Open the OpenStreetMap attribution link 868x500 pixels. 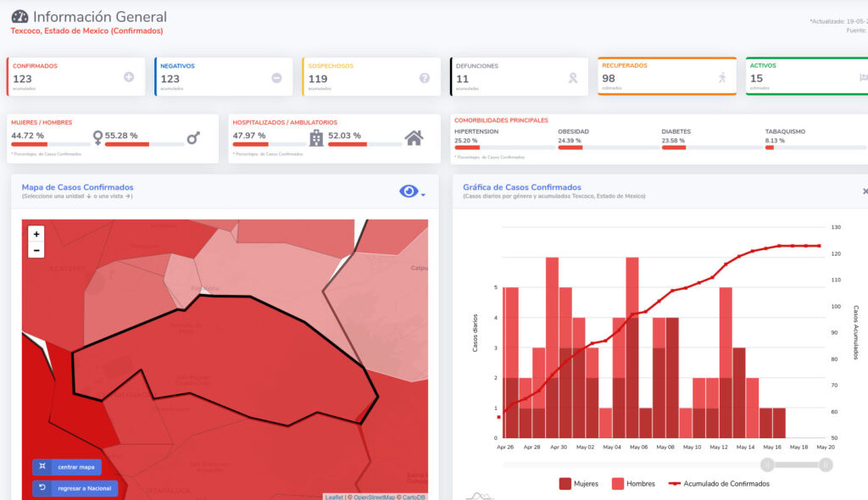tap(374, 497)
